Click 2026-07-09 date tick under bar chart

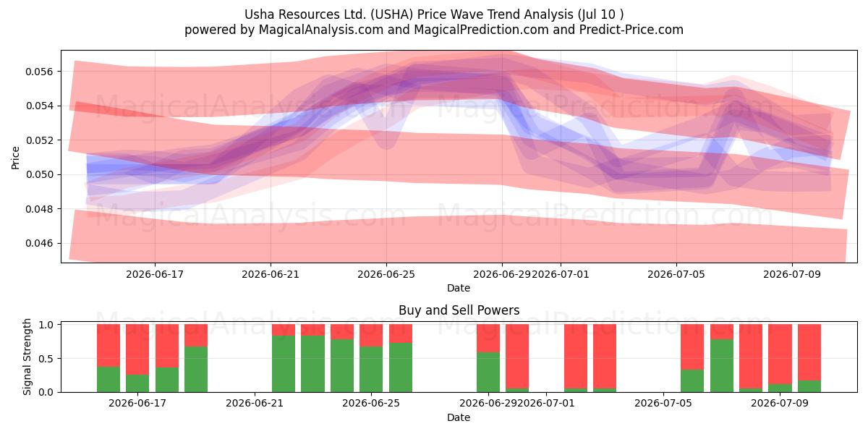780,404
